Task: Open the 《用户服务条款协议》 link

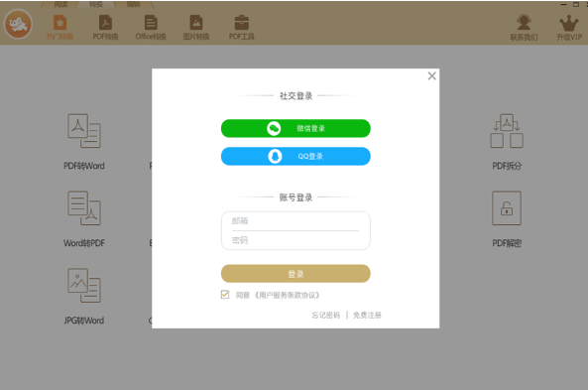Action: coord(288,295)
